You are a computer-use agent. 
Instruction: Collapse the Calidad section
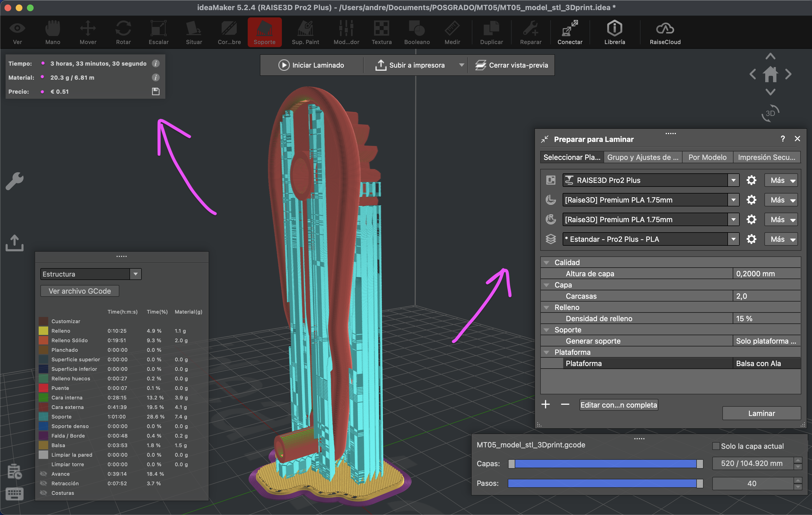coord(547,263)
